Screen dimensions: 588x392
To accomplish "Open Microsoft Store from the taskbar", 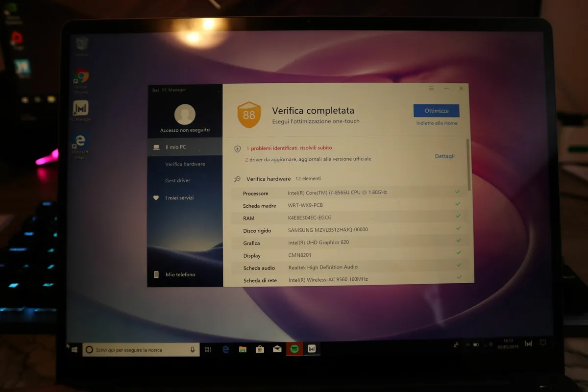I will (260, 349).
